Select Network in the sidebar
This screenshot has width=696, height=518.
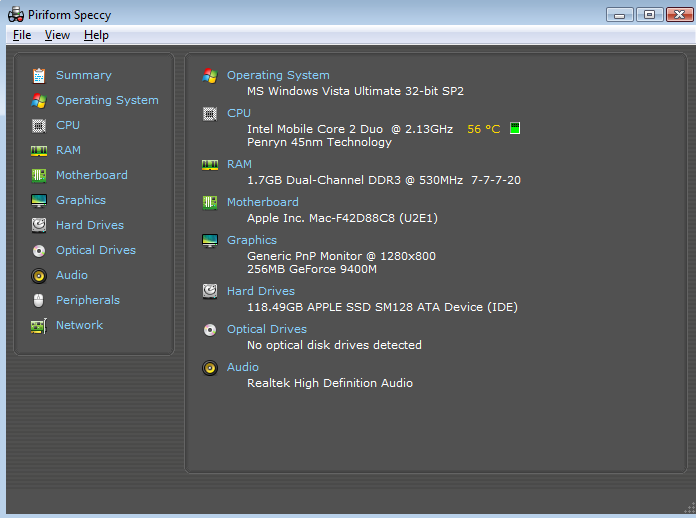79,325
